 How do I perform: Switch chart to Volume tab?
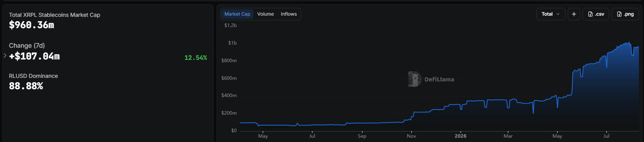[265, 14]
